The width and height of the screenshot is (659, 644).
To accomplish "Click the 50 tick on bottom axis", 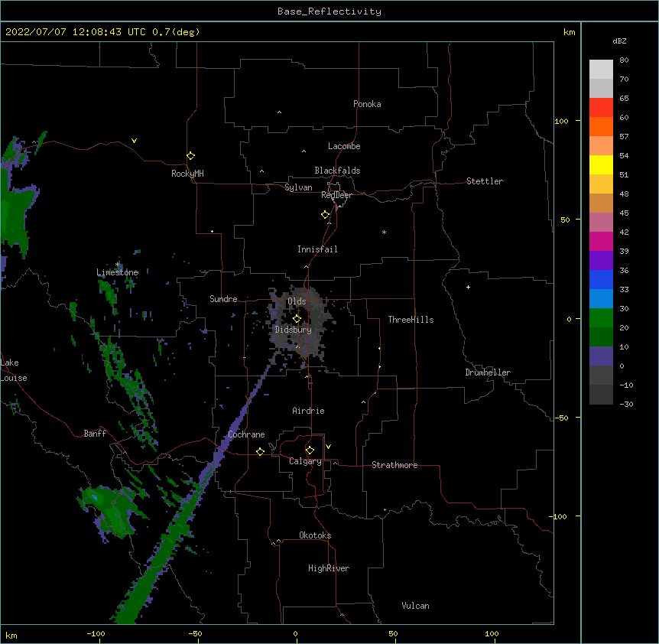I will click(393, 633).
